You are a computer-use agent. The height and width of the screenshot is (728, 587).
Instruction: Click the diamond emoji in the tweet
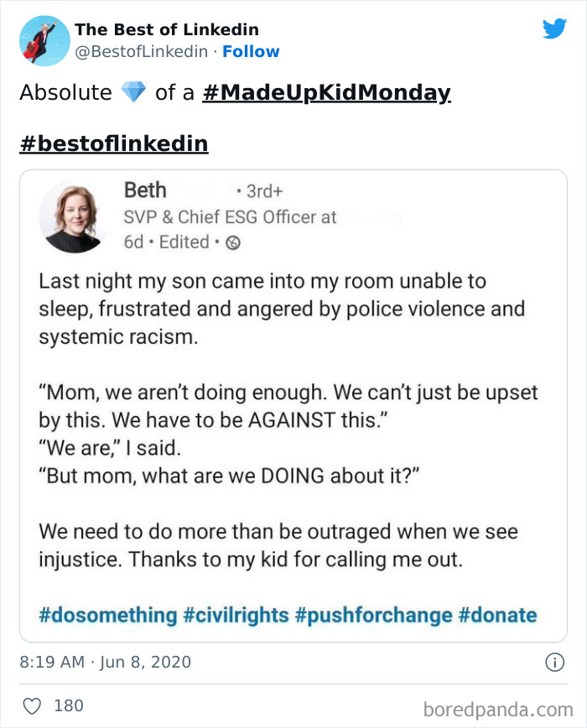point(133,92)
